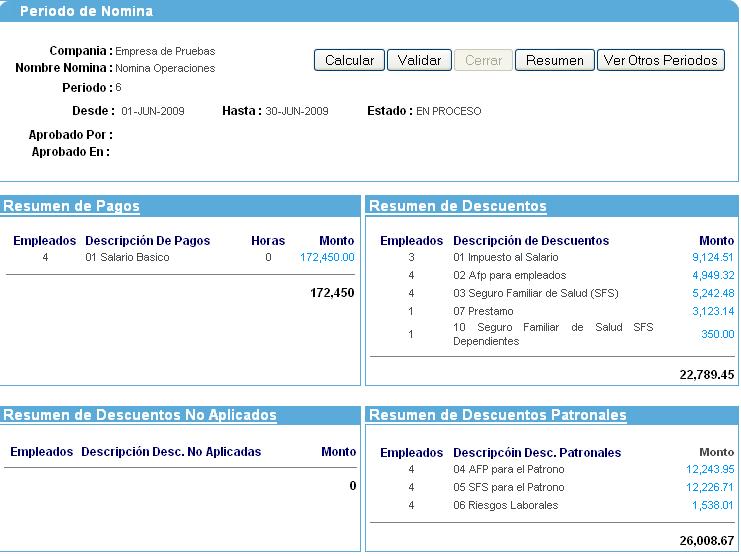The width and height of the screenshot is (741, 556).
Task: Select the 12,226.71 SFS para el Patrono amount
Action: [709, 487]
